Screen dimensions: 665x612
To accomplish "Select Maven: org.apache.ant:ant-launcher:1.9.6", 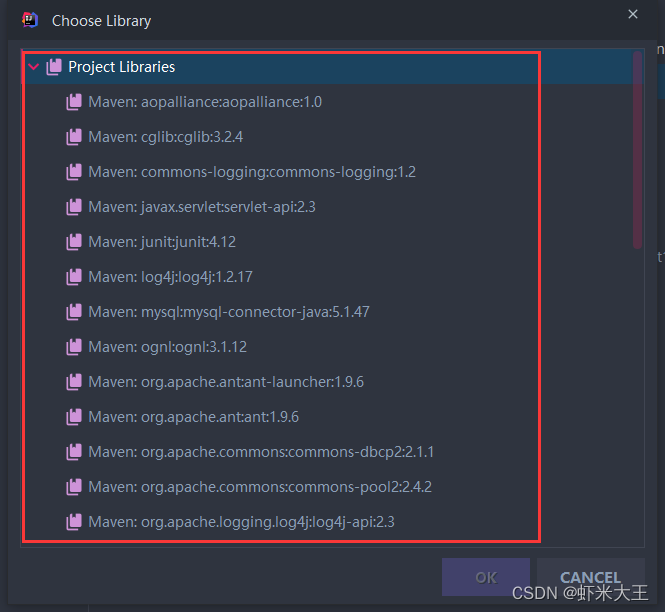I will pyautogui.click(x=226, y=382).
